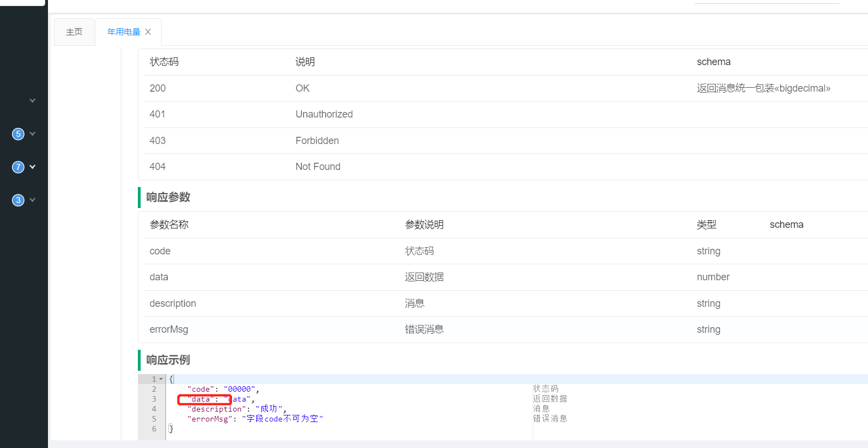Click the blue badge numbered 5
The width and height of the screenshot is (868, 448).
18,134
